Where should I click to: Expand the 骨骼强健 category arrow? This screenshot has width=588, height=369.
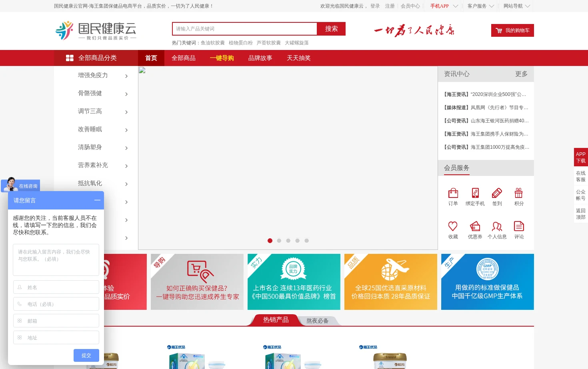point(126,94)
